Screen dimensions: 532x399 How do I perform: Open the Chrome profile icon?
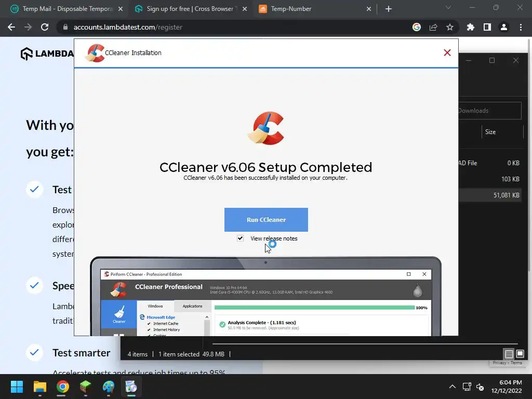[504, 27]
